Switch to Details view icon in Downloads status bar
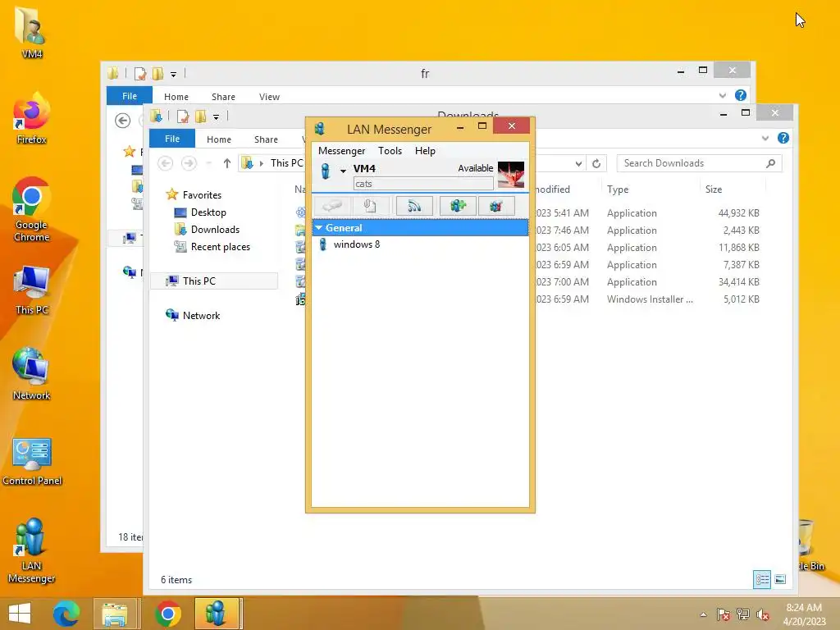The height and width of the screenshot is (630, 840). (x=762, y=579)
